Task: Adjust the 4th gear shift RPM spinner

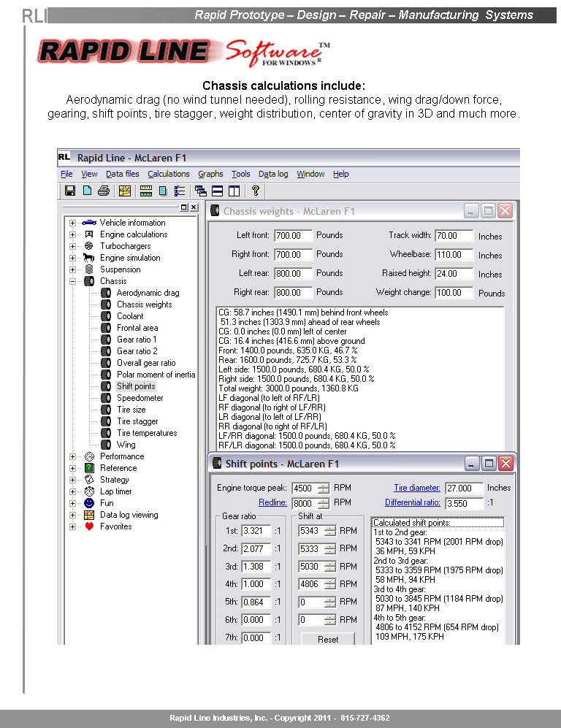Action: (x=329, y=584)
